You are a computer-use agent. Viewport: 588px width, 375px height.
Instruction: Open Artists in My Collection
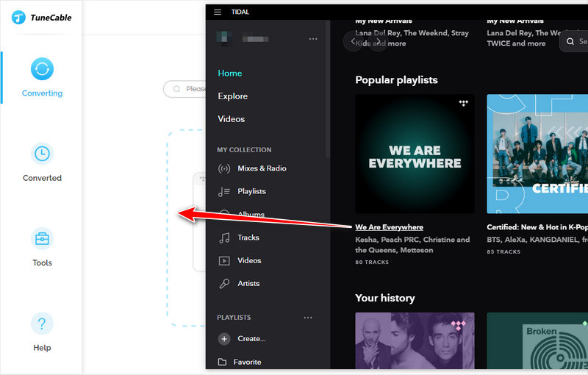[248, 284]
